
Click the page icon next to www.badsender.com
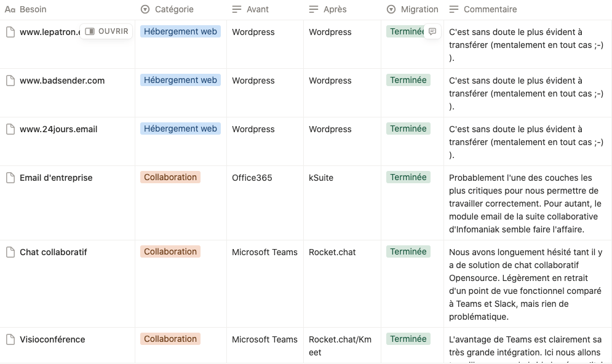pyautogui.click(x=10, y=81)
